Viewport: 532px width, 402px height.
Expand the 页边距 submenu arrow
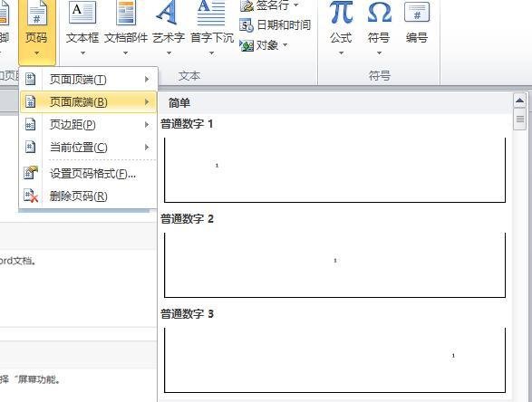coord(147,124)
